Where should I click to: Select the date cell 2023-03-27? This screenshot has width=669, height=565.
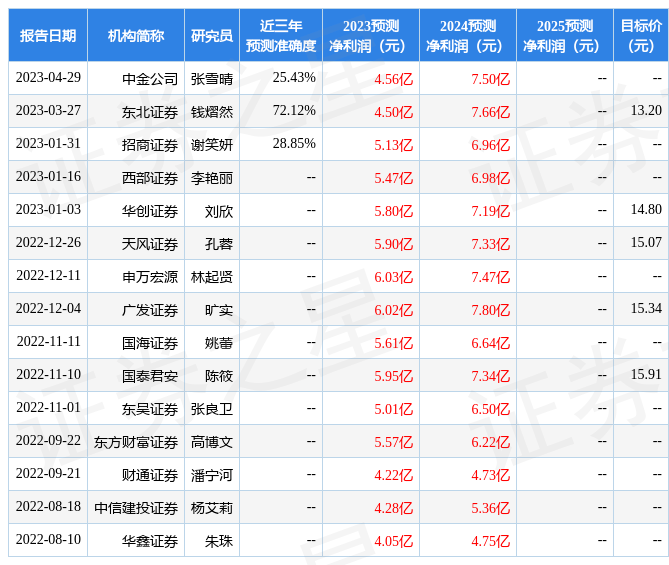48,111
